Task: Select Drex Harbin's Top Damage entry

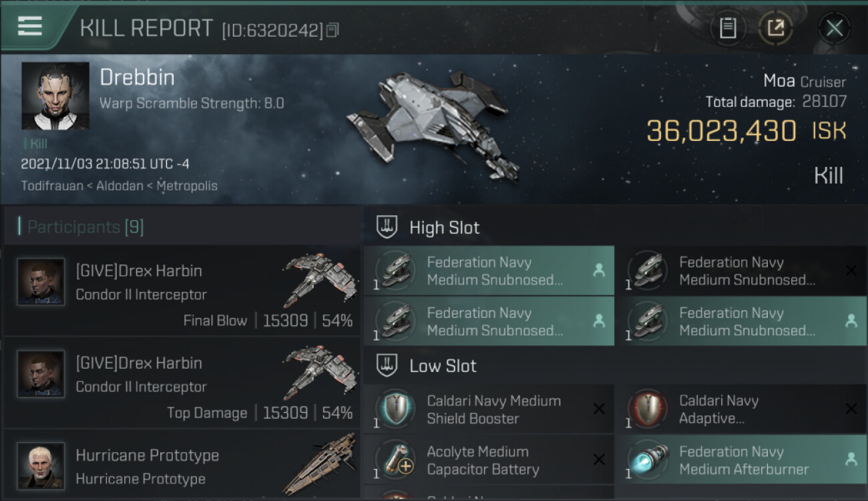Action: 182,383
